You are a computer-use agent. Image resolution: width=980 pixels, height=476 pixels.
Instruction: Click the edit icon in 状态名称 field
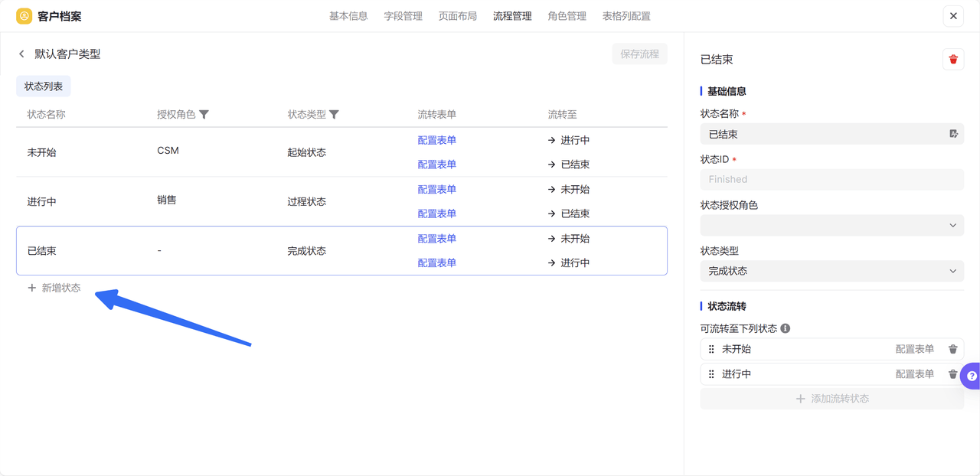pos(953,134)
